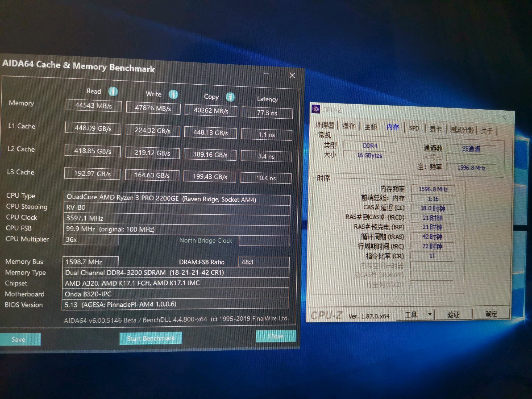The height and width of the screenshot is (399, 532).
Task: Select the SPD tab
Action: [414, 128]
